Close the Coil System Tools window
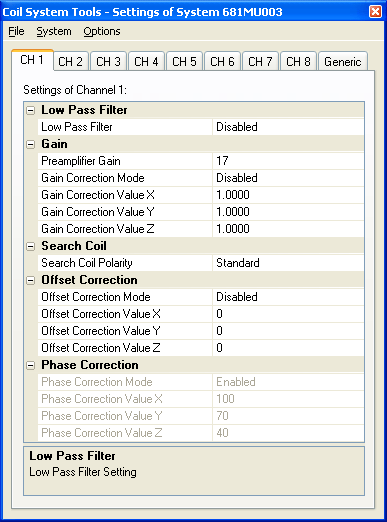The width and height of the screenshot is (387, 522). coord(375,12)
